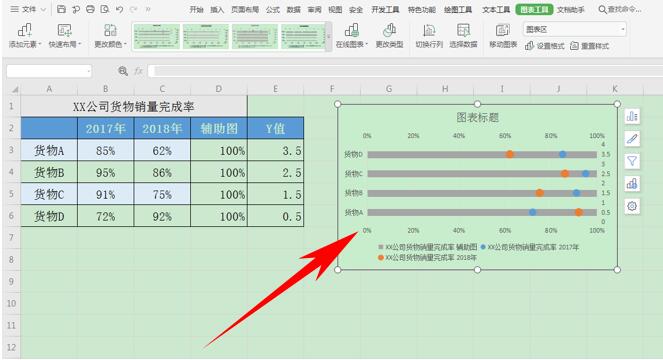Click the 辅助图 legend entry in chart

click(427, 247)
